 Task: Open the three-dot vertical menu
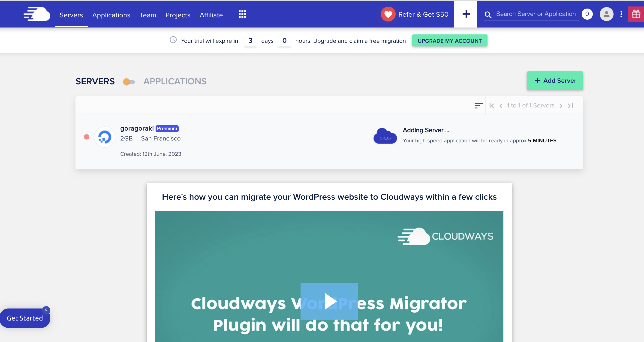621,14
